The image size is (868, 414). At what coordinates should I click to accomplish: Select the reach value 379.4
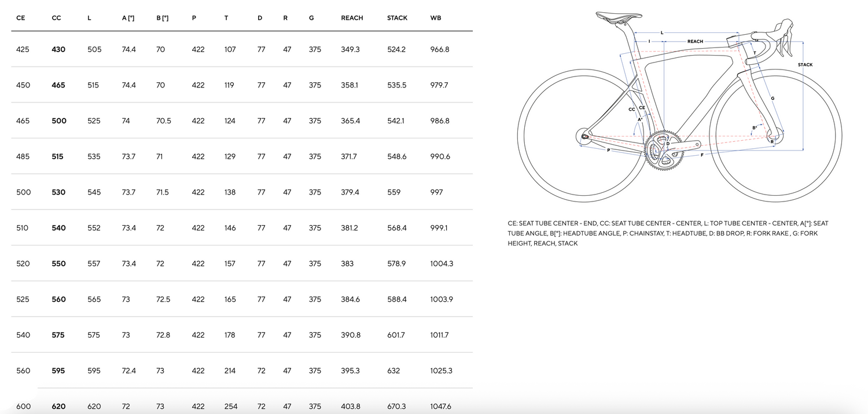(x=351, y=192)
